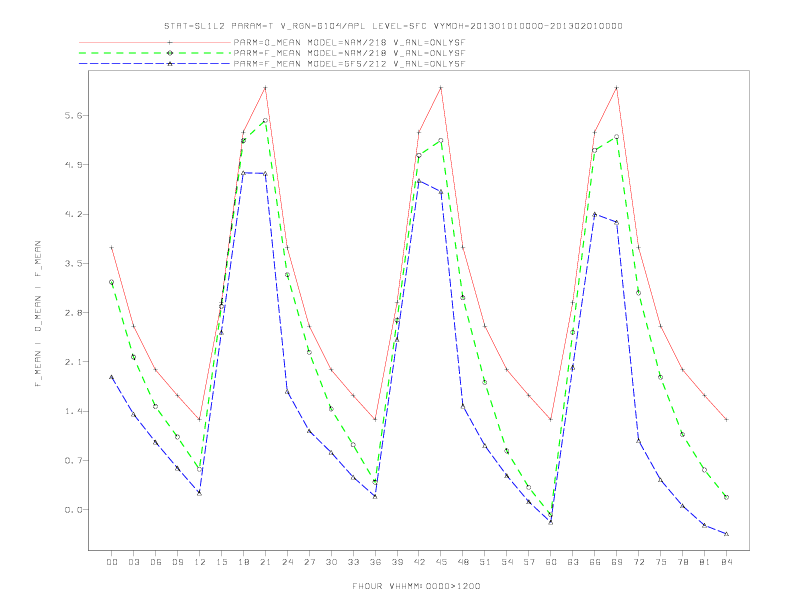Click the x-axis tick label 84
Image resolution: width=792 pixels, height=612 pixels.
(726, 562)
